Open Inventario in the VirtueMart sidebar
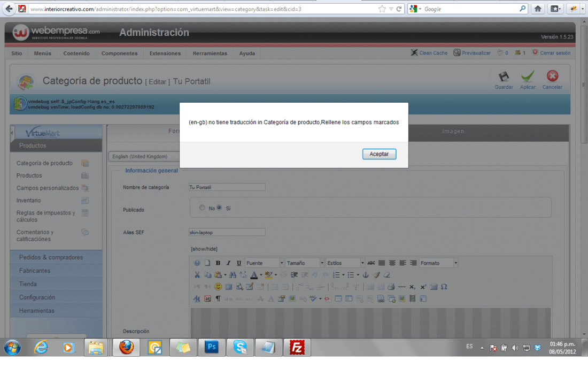The image size is (588, 368). 29,201
